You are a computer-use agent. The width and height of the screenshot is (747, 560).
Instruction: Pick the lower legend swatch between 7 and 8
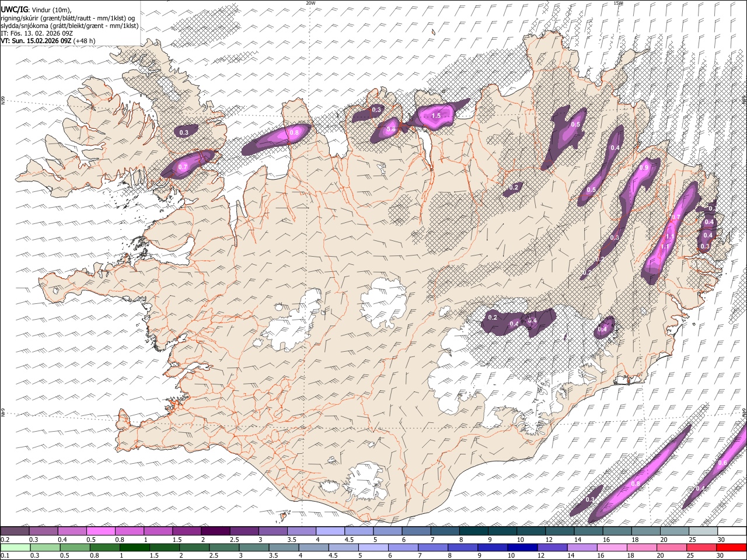(433, 548)
